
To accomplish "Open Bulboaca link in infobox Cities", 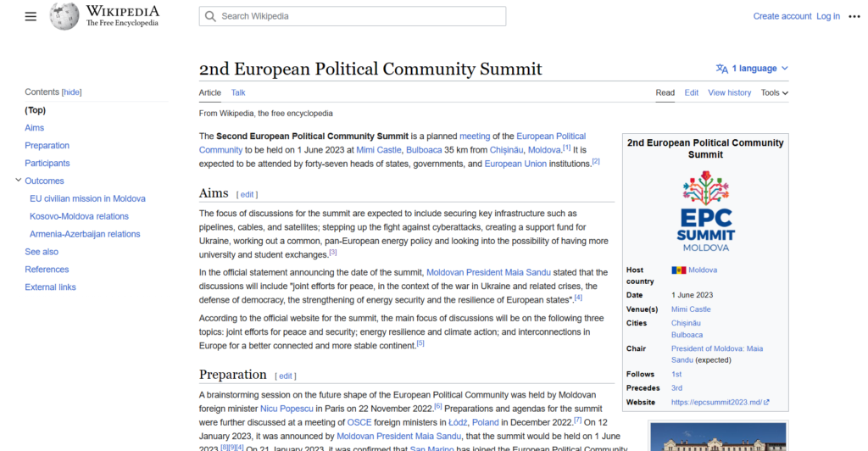I will point(687,335).
